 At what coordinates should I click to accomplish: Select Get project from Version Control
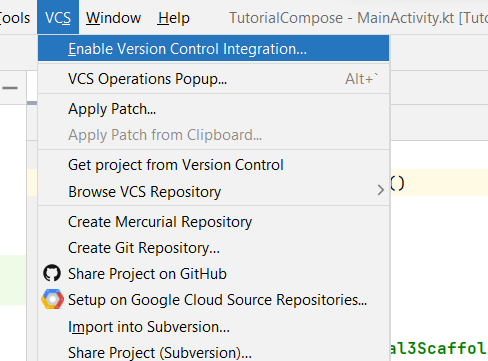pyautogui.click(x=213, y=165)
